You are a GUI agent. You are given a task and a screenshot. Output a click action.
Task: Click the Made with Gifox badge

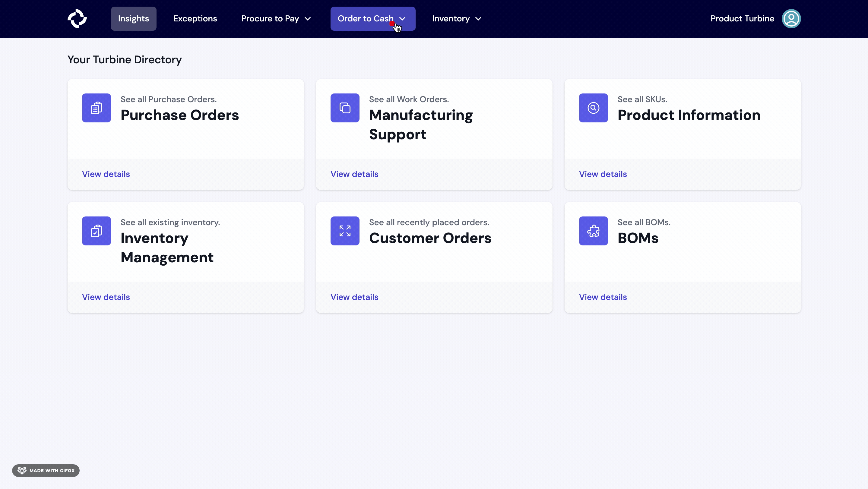(46, 471)
